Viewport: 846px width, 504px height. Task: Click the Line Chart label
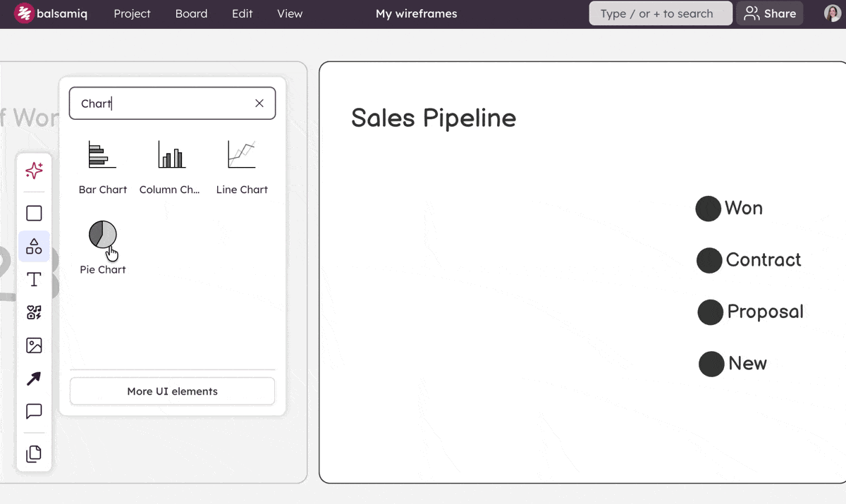click(x=242, y=190)
